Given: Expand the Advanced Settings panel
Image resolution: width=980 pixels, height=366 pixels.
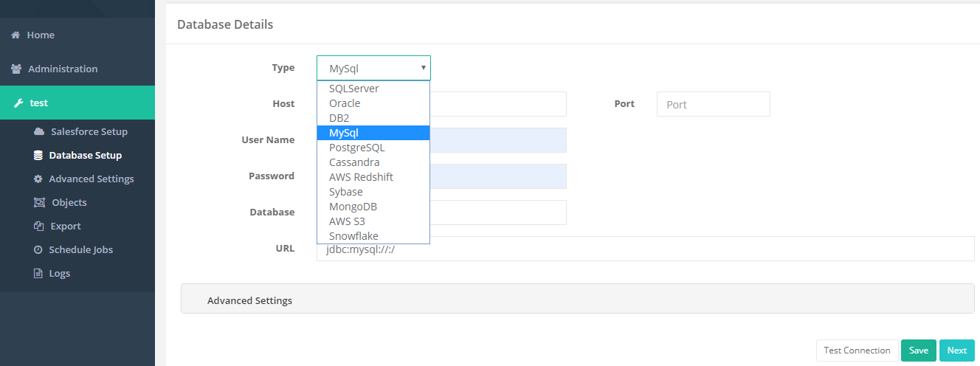Looking at the screenshot, I should (249, 300).
